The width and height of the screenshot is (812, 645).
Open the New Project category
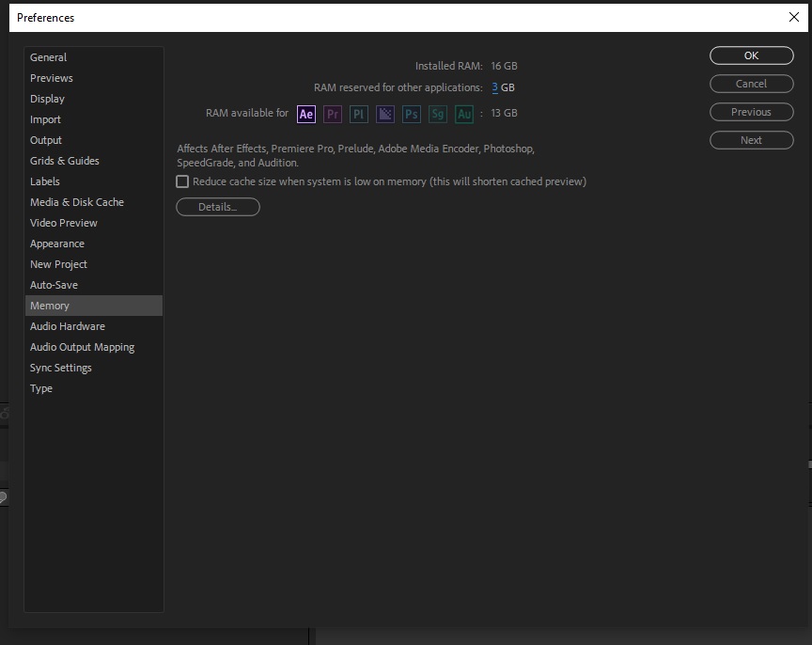point(94,265)
